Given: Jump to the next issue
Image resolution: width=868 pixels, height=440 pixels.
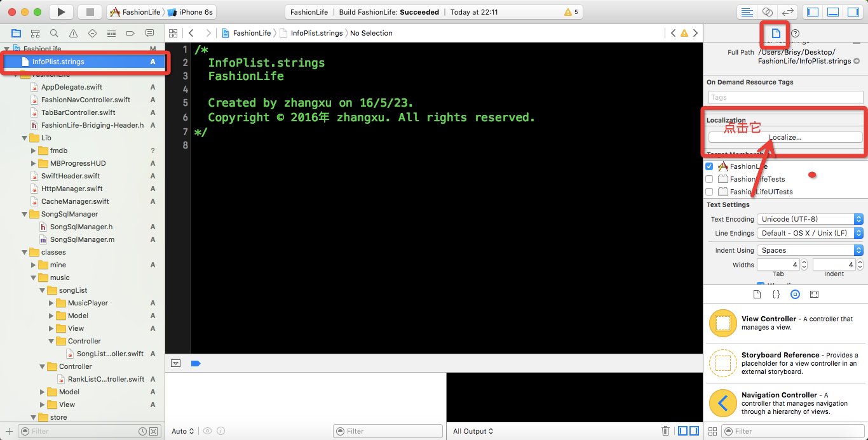Looking at the screenshot, I should 696,33.
